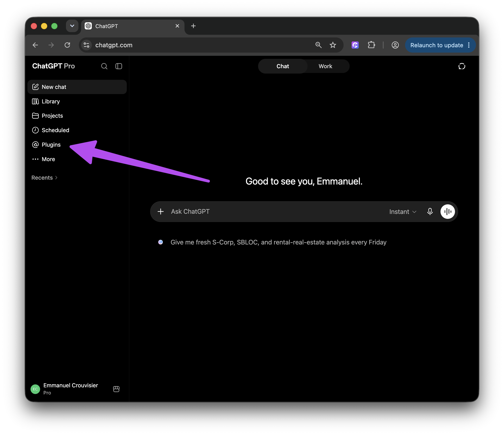Open the Extensions puzzle icon
Image resolution: width=504 pixels, height=435 pixels.
(371, 45)
